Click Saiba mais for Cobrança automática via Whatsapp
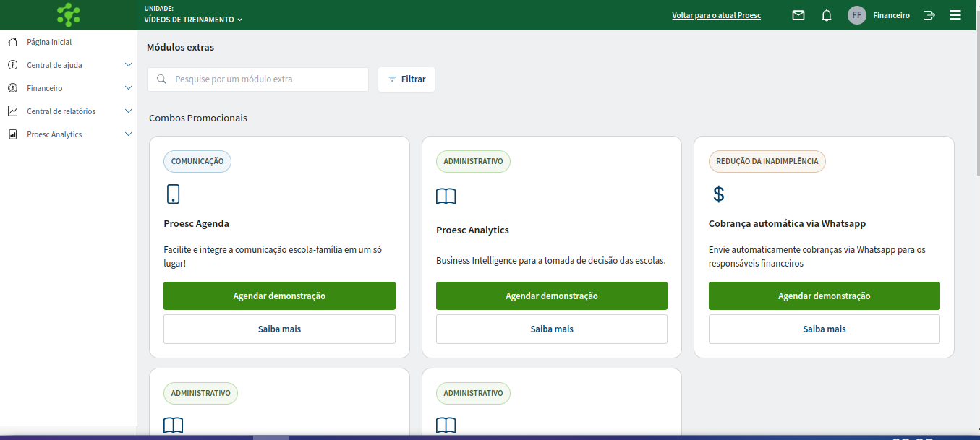This screenshot has width=980, height=440. pyautogui.click(x=825, y=329)
